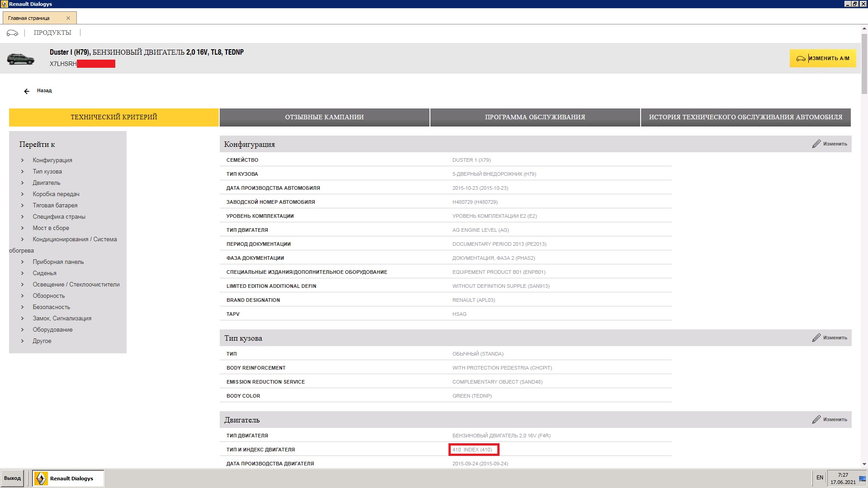Click the car icon next to ПРОДУКТЫ
This screenshot has width=868, height=488.
coord(12,33)
